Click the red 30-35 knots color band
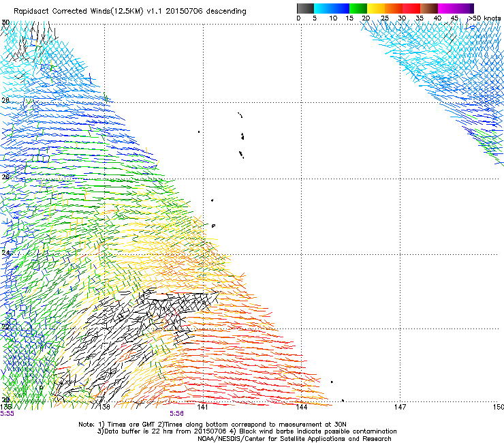This screenshot has height=443, width=504. click(x=411, y=8)
